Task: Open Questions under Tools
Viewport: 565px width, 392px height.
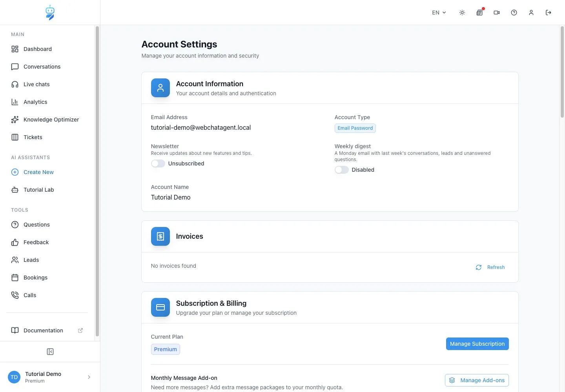Action: click(x=47, y=225)
